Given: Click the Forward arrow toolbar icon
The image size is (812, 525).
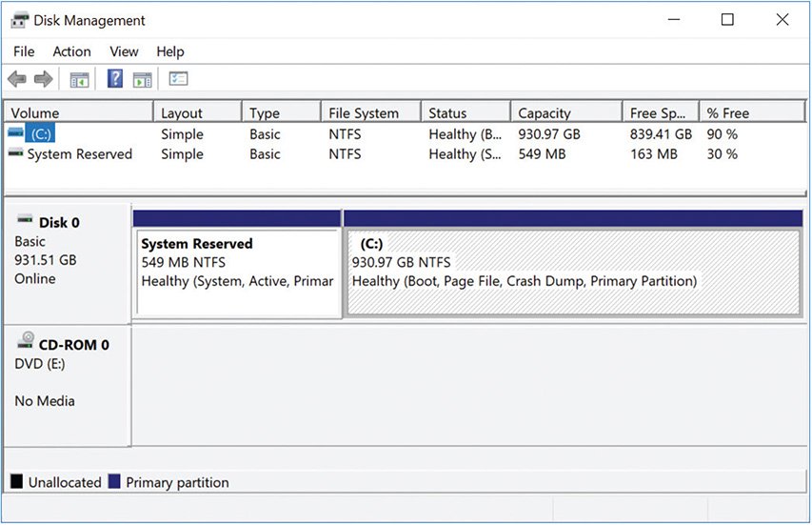Looking at the screenshot, I should pos(43,80).
